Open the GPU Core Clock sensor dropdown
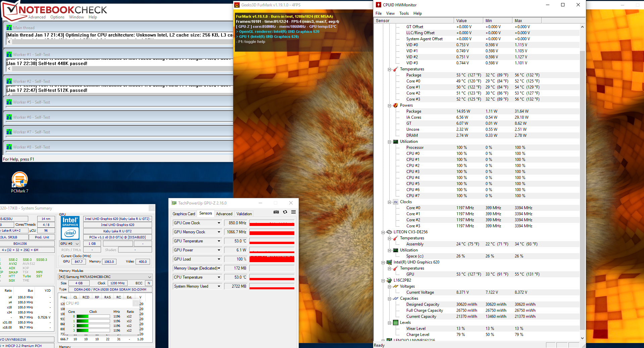 coord(219,223)
